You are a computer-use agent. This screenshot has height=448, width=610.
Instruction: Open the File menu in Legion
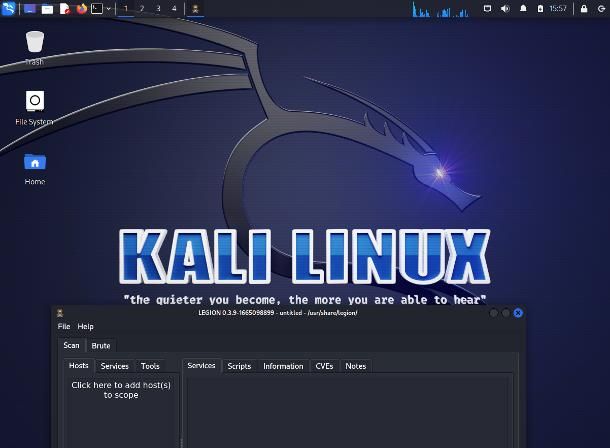[64, 326]
